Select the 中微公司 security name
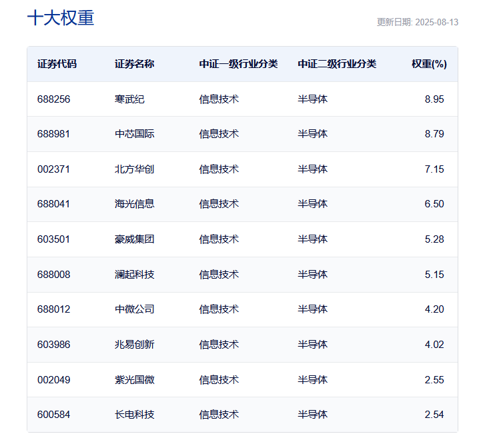 tap(134, 309)
